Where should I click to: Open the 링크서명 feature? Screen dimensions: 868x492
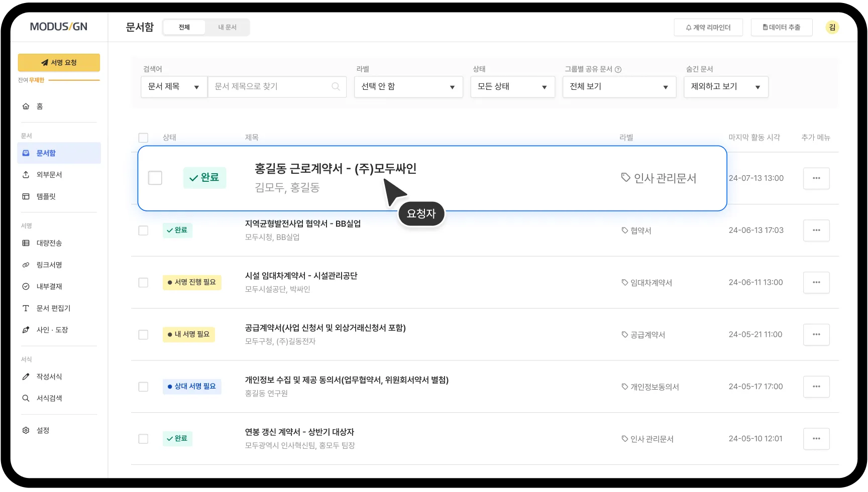pyautogui.click(x=48, y=265)
